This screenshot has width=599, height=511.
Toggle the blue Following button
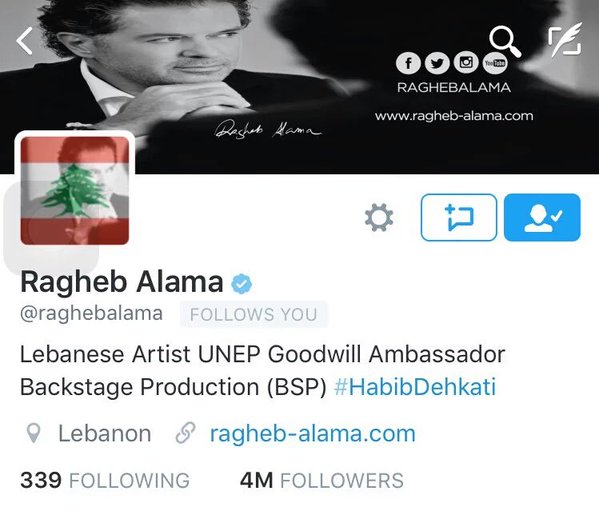tap(542, 217)
